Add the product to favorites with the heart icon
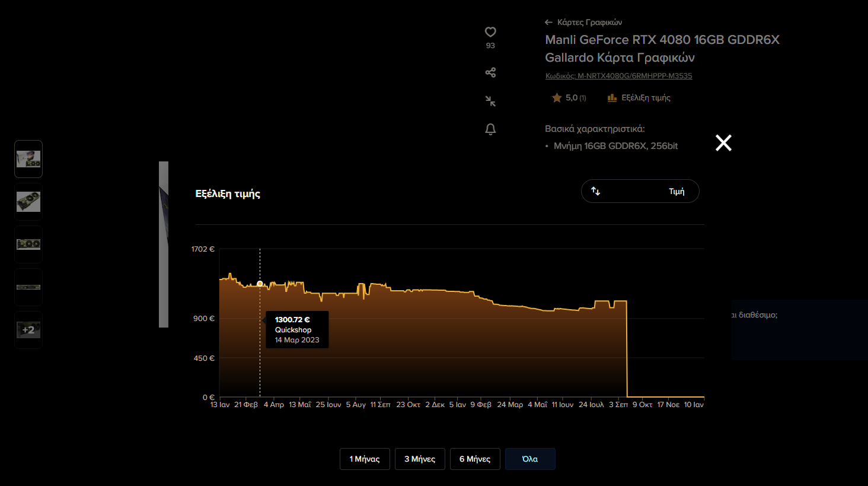The width and height of the screenshot is (868, 486). [x=490, y=32]
